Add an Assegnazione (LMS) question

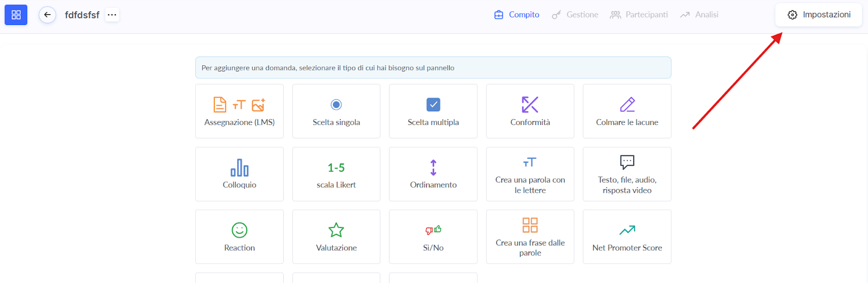(x=239, y=111)
